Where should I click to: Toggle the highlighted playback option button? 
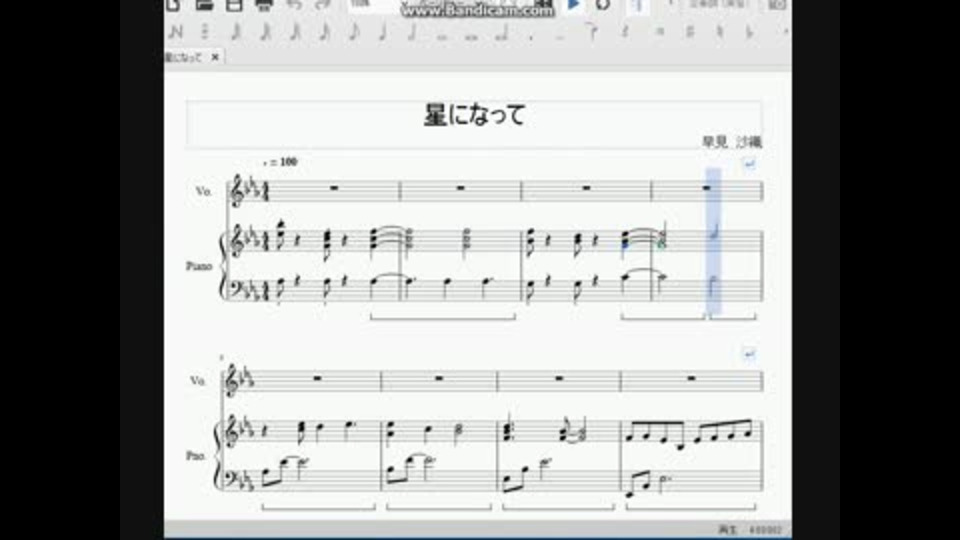click(x=637, y=5)
